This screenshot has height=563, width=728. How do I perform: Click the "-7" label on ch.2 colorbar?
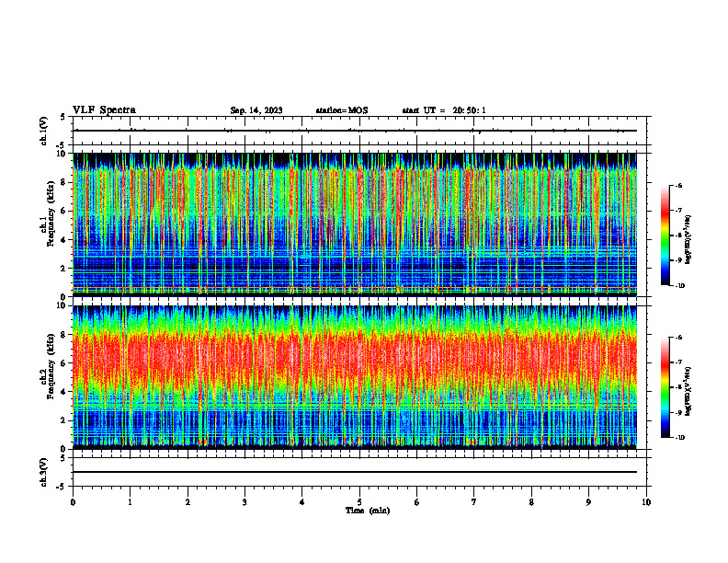[x=678, y=362]
